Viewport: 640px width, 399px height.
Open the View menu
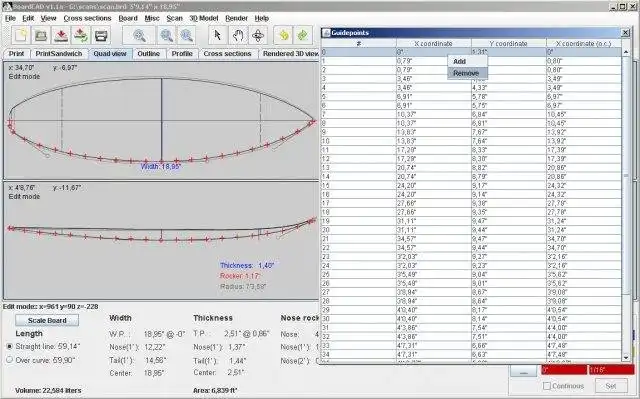[x=49, y=18]
